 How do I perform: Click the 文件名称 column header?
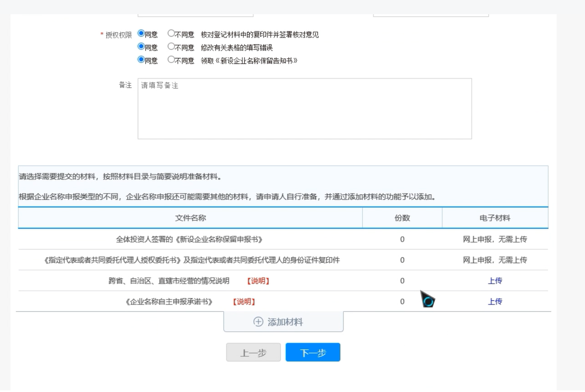tap(191, 217)
